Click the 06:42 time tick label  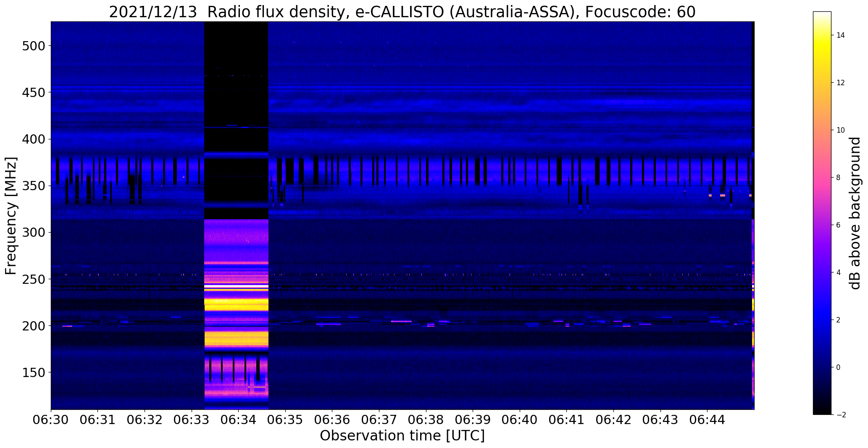click(x=614, y=420)
